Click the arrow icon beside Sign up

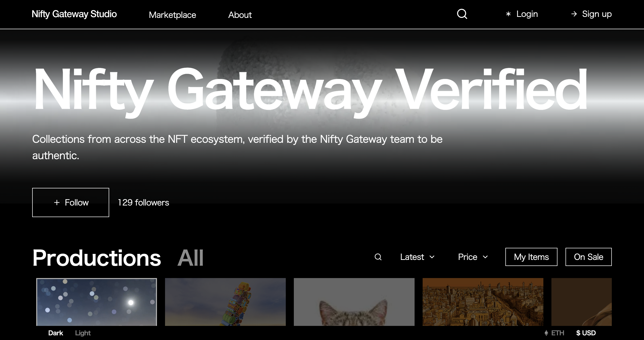(574, 14)
